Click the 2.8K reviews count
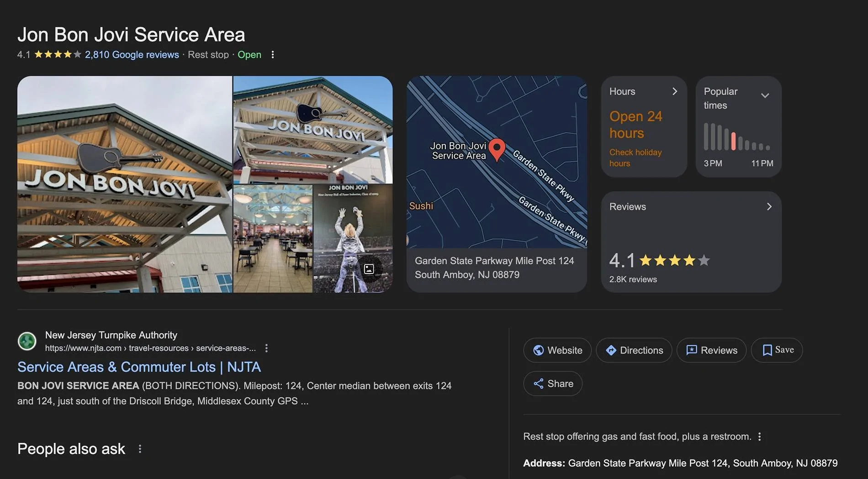 point(633,279)
